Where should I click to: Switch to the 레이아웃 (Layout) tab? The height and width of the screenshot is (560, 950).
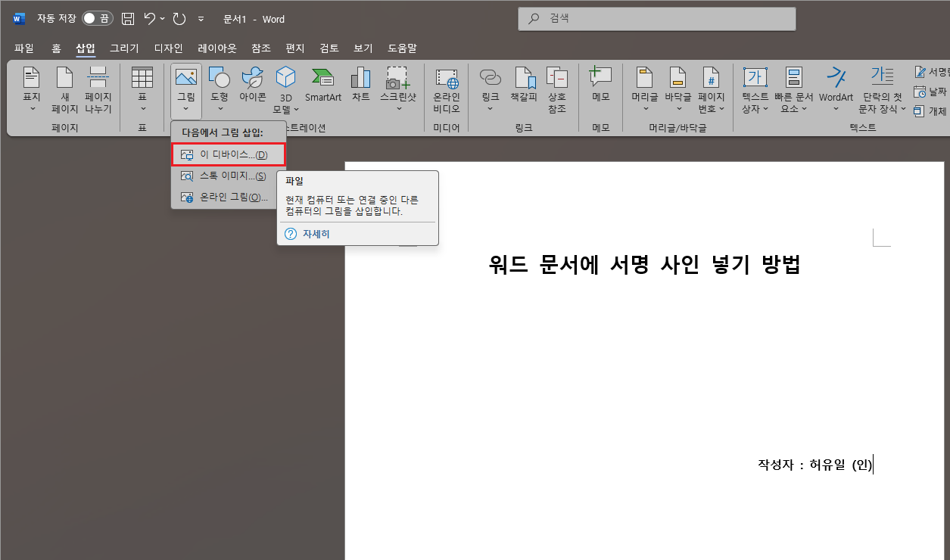tap(217, 48)
